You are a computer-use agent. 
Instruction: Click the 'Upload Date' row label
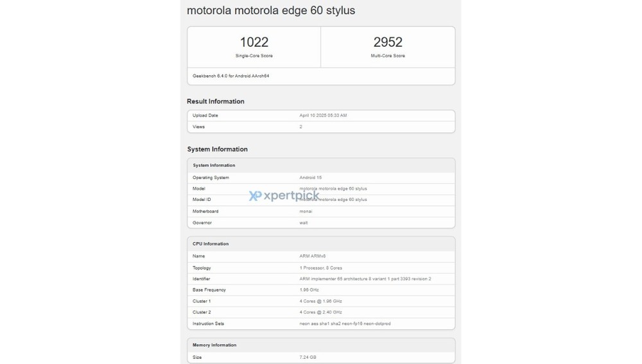point(205,116)
